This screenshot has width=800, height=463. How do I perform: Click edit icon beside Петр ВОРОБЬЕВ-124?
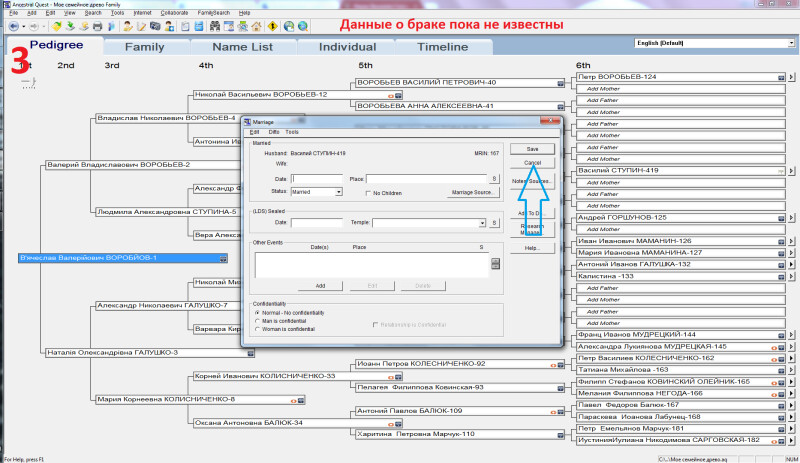[x=781, y=78]
